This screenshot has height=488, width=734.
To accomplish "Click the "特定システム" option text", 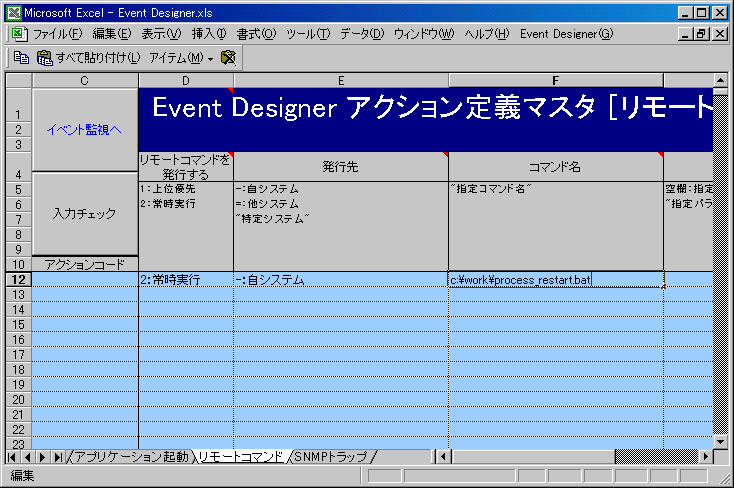I will pos(272,219).
